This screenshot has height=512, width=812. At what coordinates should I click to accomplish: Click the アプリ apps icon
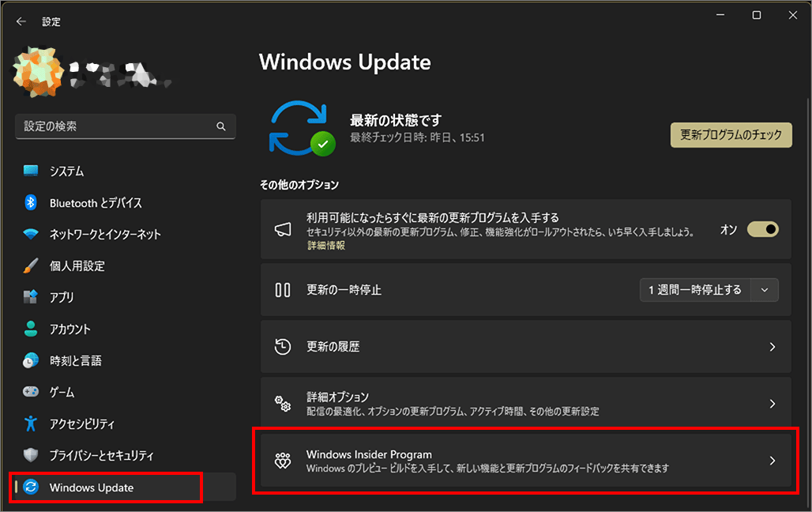click(31, 297)
